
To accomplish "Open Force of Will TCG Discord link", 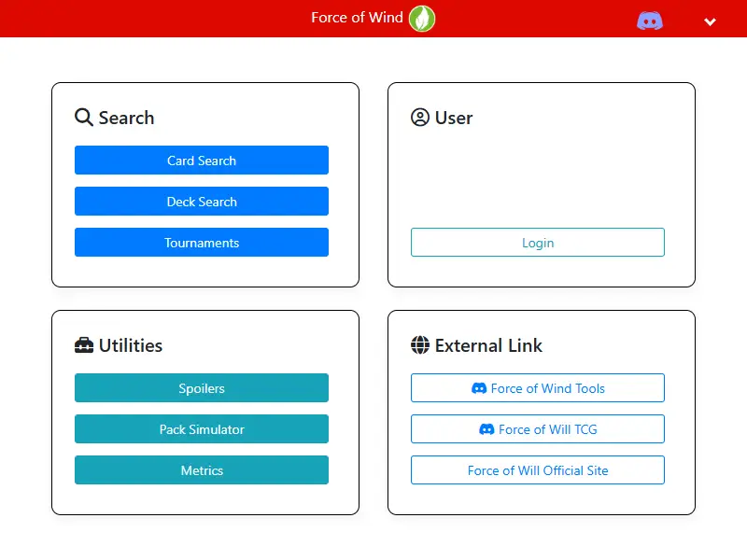I will [x=538, y=428].
